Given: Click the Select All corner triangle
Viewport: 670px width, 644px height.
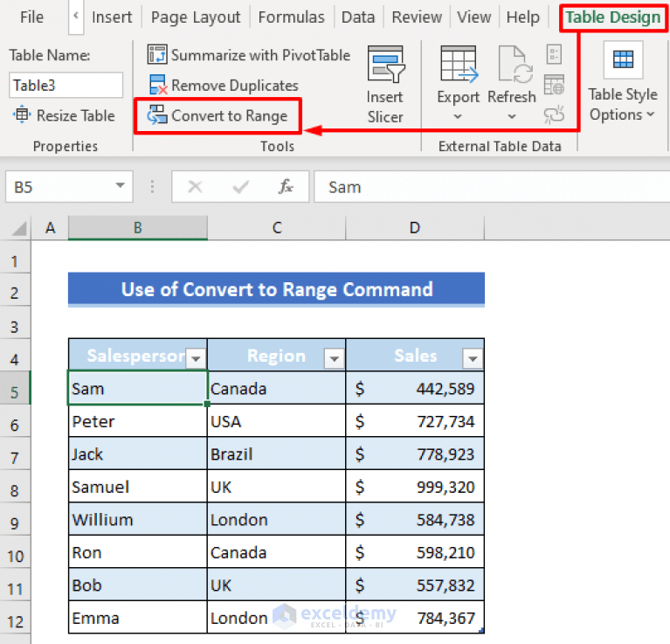Looking at the screenshot, I should (x=18, y=228).
